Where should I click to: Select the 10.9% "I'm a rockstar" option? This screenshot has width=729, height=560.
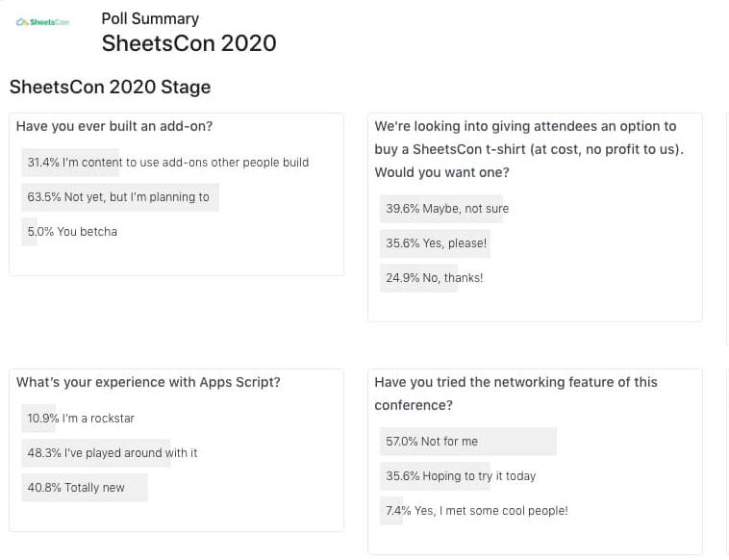[81, 419]
